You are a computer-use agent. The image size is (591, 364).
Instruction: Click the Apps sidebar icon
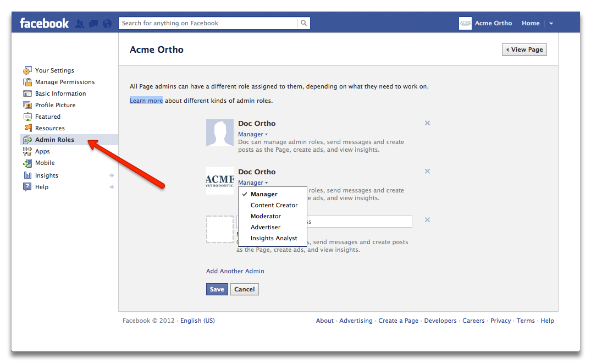[x=27, y=151]
